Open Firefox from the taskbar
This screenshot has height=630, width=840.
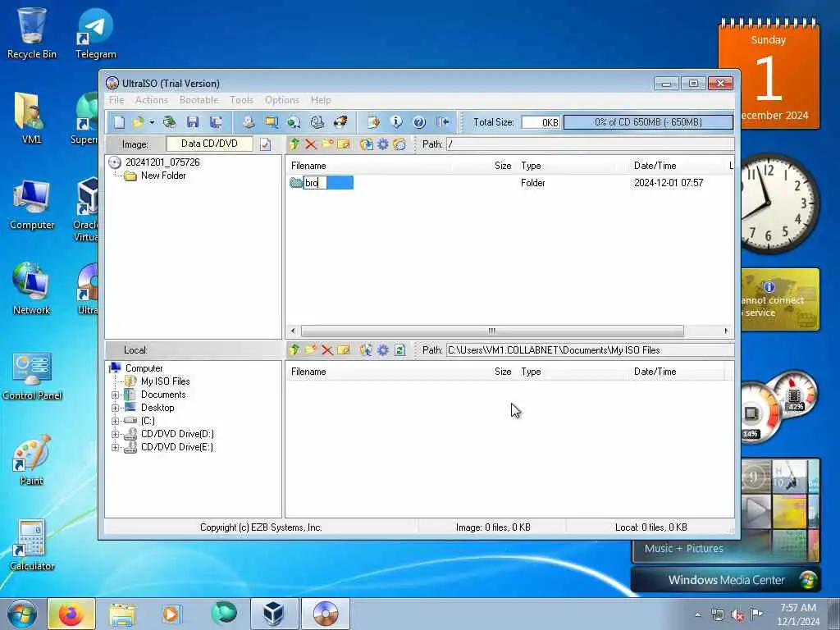(x=72, y=614)
